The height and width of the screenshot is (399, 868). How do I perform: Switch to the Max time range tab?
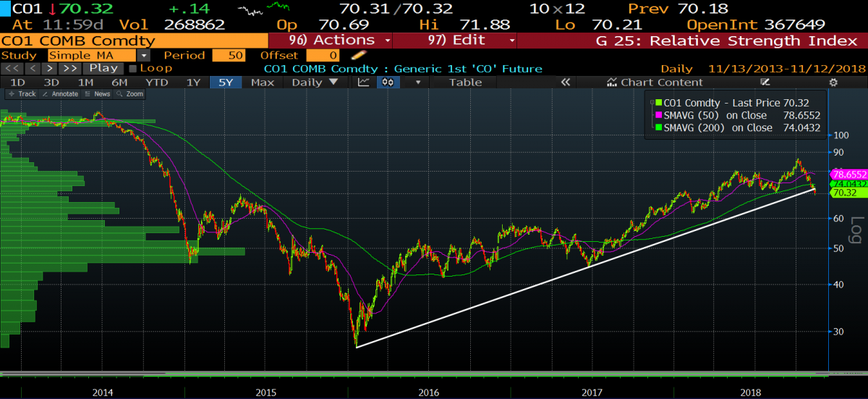pos(262,83)
